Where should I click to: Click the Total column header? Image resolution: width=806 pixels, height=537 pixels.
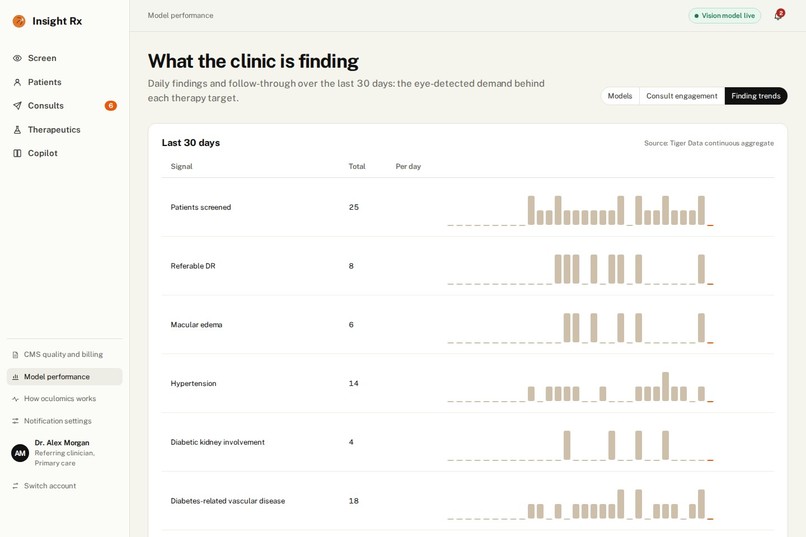click(x=357, y=166)
